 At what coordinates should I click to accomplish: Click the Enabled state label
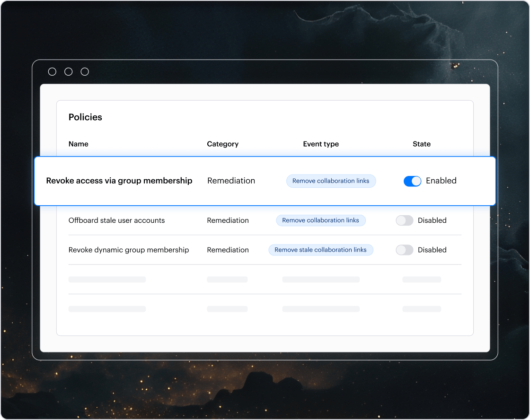[x=441, y=181]
